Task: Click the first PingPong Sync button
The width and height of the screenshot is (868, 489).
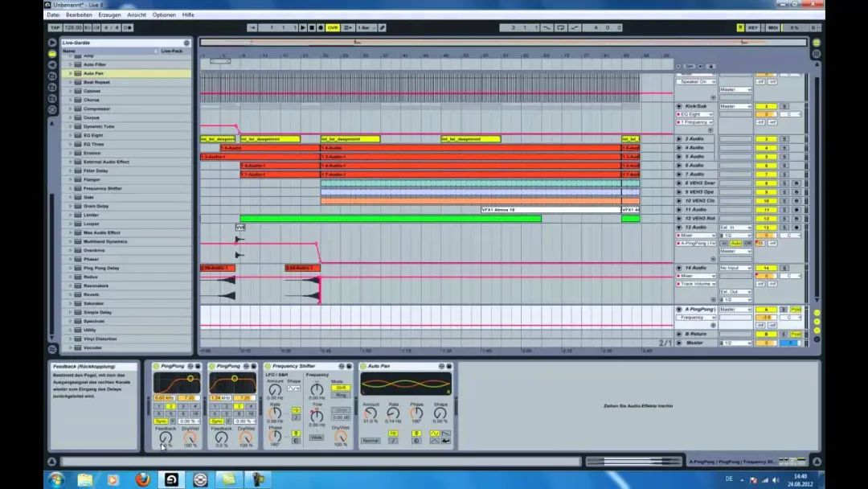Action: (161, 421)
